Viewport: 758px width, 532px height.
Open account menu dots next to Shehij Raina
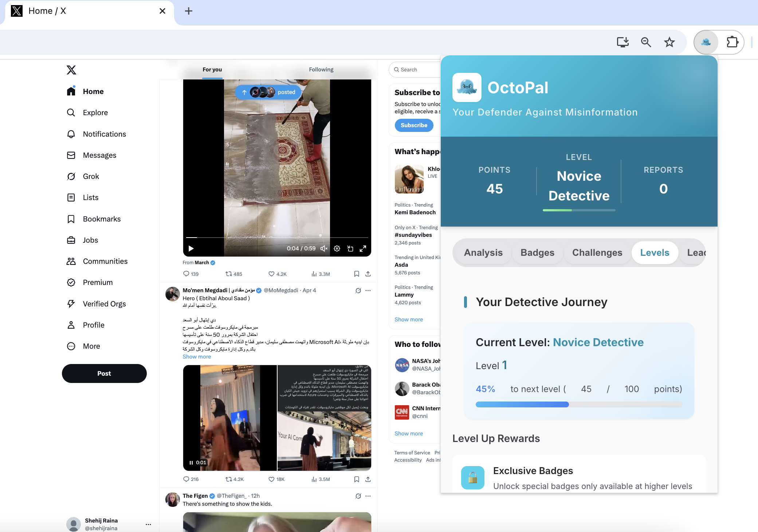(x=148, y=524)
